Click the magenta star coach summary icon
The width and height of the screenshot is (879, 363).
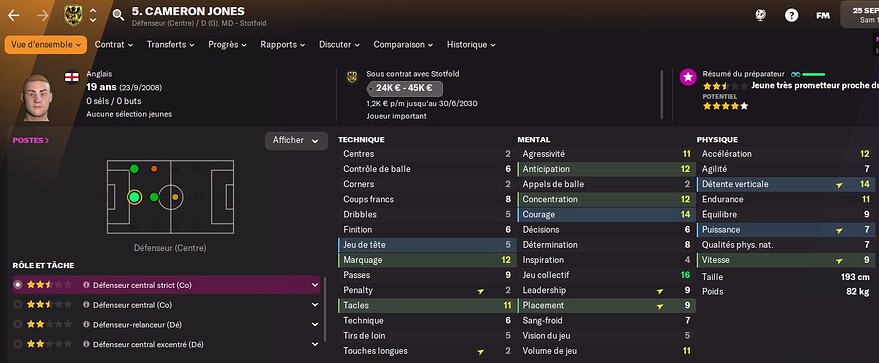pos(688,77)
